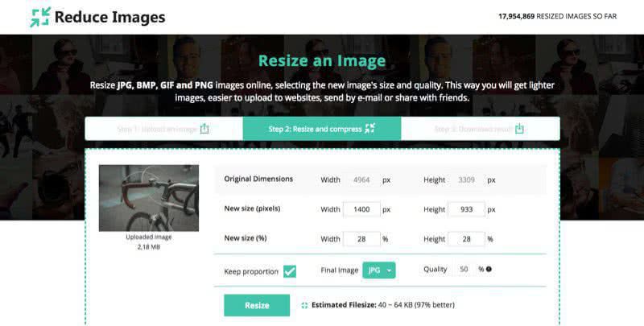Click the Reduce Images logo icon

(x=39, y=17)
